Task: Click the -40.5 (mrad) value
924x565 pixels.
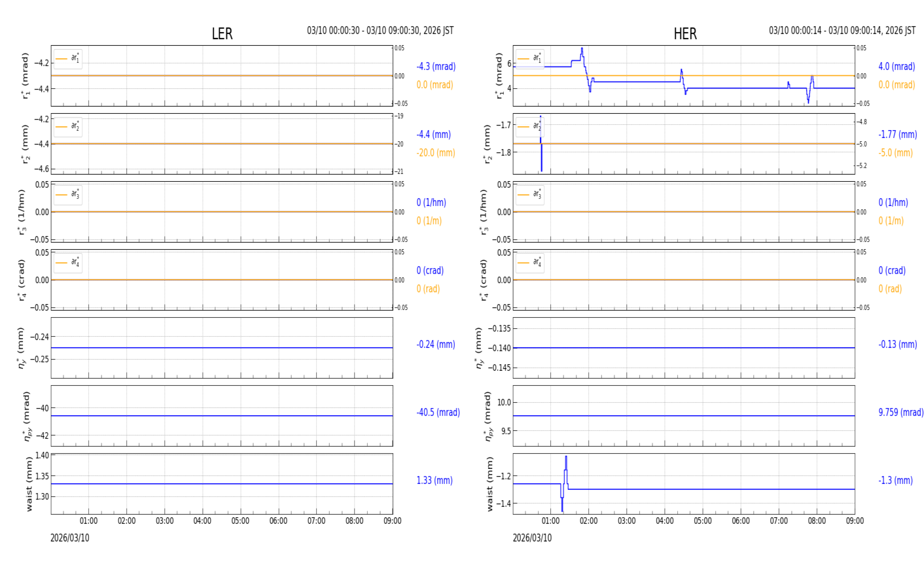Action: 438,413
